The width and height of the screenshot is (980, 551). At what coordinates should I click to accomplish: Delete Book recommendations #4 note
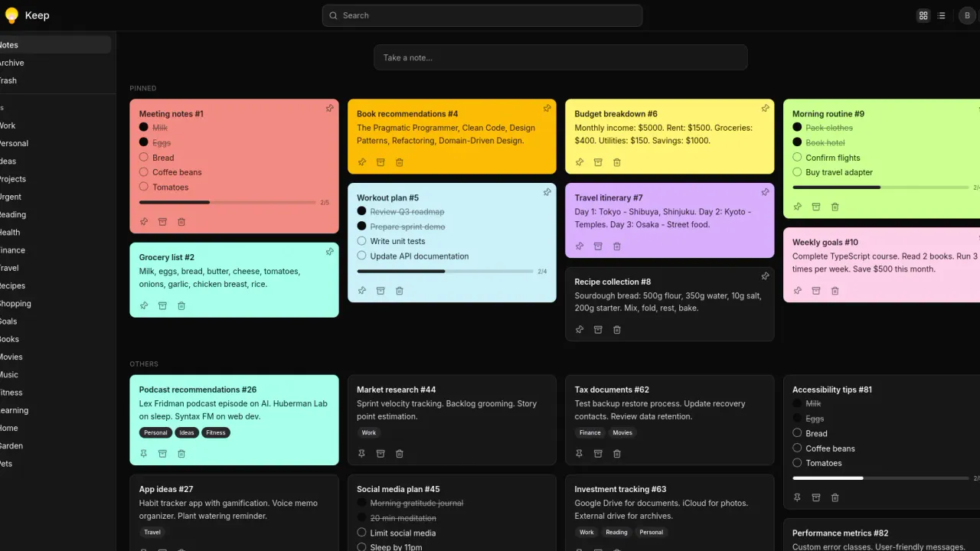(x=400, y=162)
